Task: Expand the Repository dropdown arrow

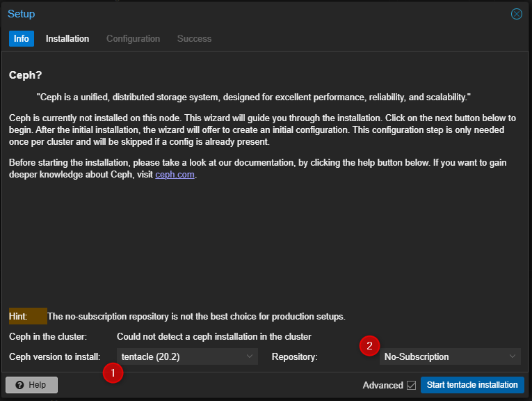Action: [513, 356]
